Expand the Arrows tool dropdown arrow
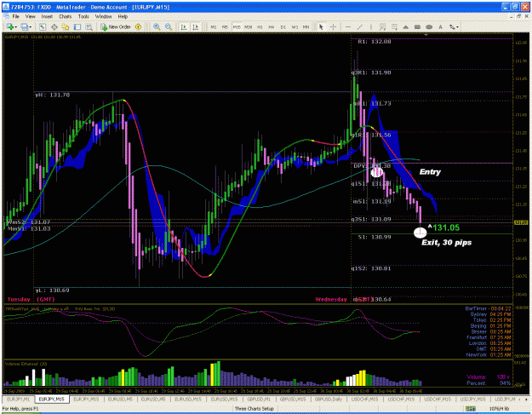 [458, 26]
